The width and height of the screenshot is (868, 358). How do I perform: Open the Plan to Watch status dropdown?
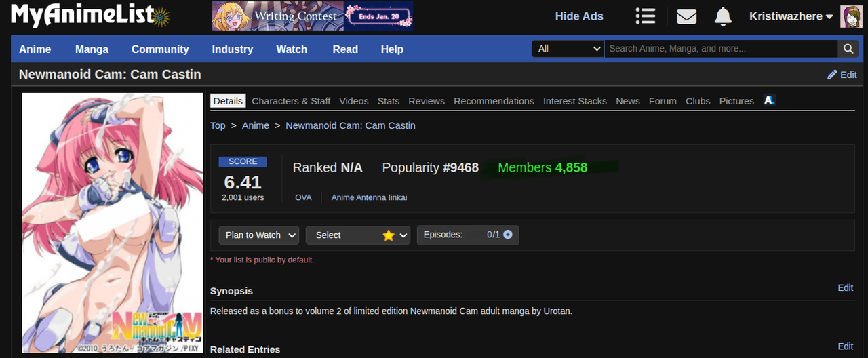258,235
